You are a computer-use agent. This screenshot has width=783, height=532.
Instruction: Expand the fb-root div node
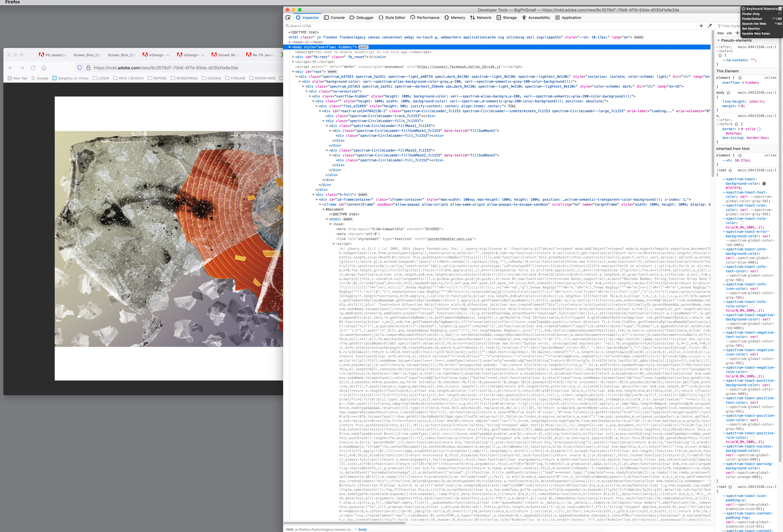(293, 57)
